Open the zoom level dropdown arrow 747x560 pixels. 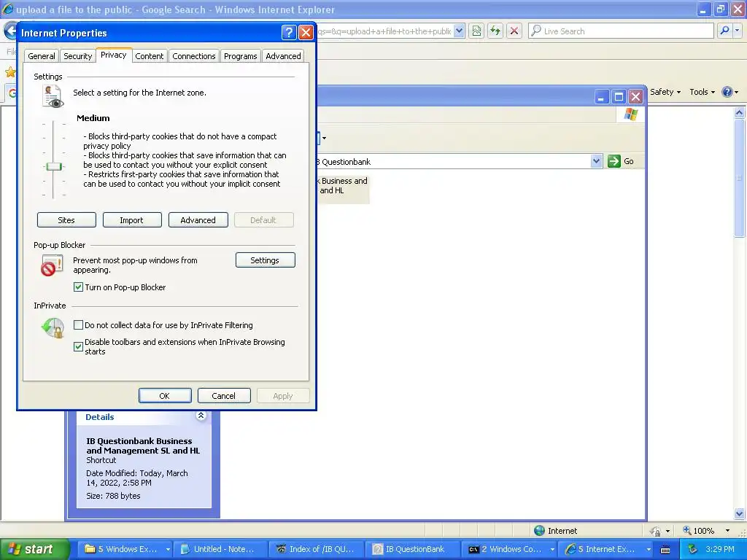coord(727,531)
